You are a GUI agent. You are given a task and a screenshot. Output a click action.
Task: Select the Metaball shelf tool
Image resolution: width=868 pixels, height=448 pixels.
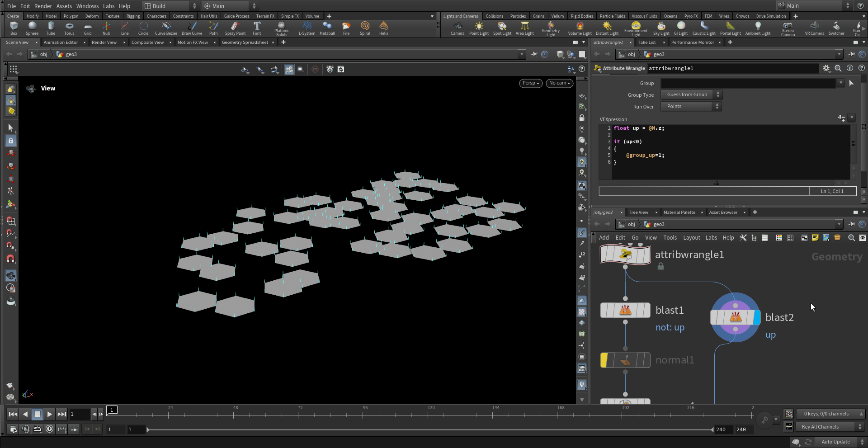coord(327,28)
